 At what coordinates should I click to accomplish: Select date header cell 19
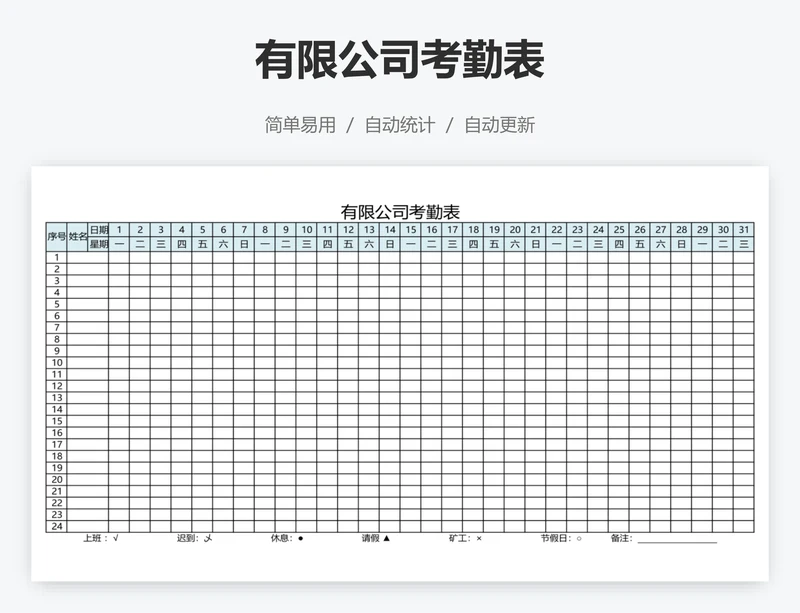click(x=494, y=230)
